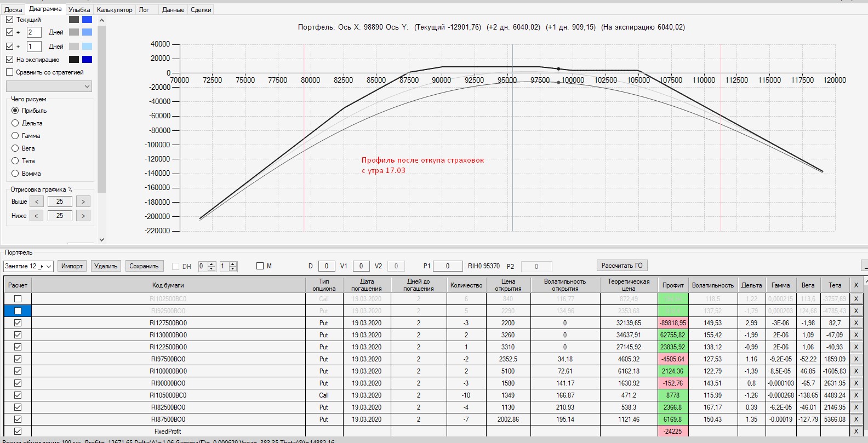Click the down arrow of the left panel scrollbar
Screen dimensions: 868x443
(101, 239)
